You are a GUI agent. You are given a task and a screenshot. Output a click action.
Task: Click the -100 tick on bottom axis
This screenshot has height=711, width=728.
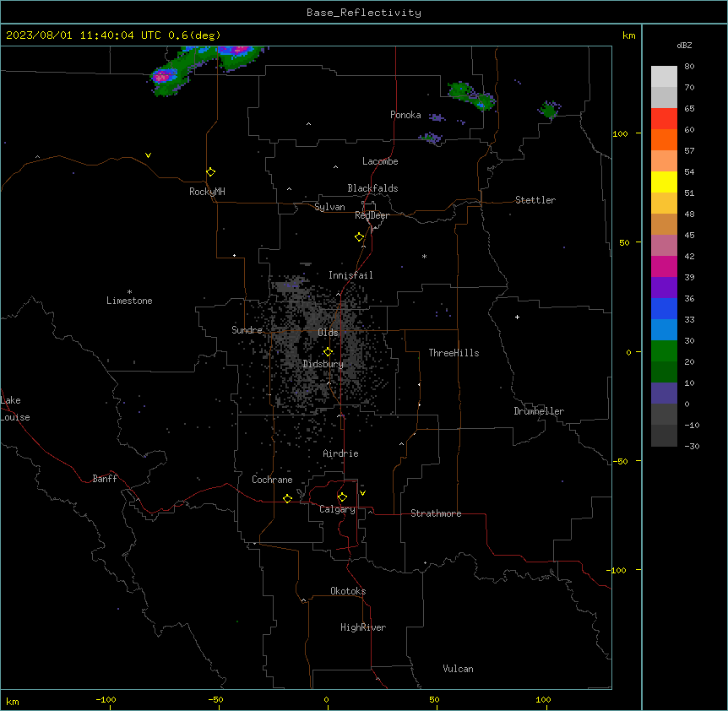pos(106,699)
